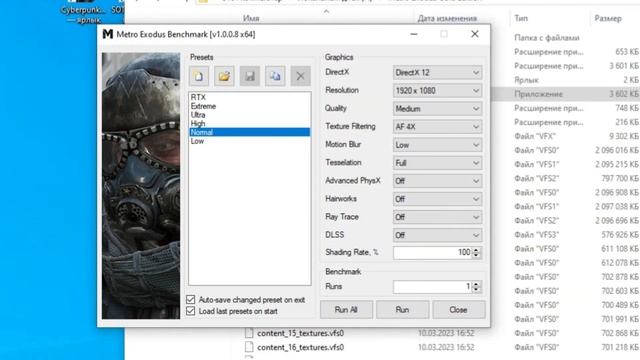Select the Extreme preset
Viewport: 640px width, 360px height.
point(249,106)
